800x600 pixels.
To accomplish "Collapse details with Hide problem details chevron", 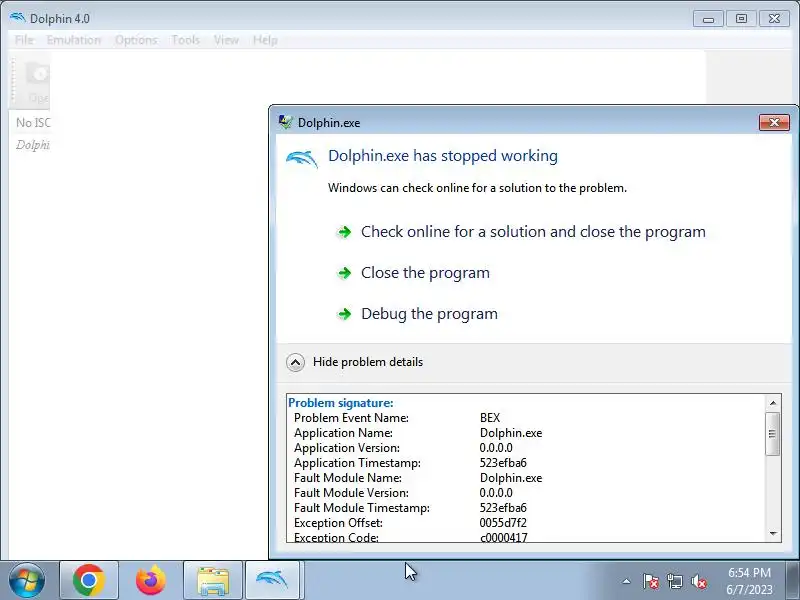I will pyautogui.click(x=295, y=362).
